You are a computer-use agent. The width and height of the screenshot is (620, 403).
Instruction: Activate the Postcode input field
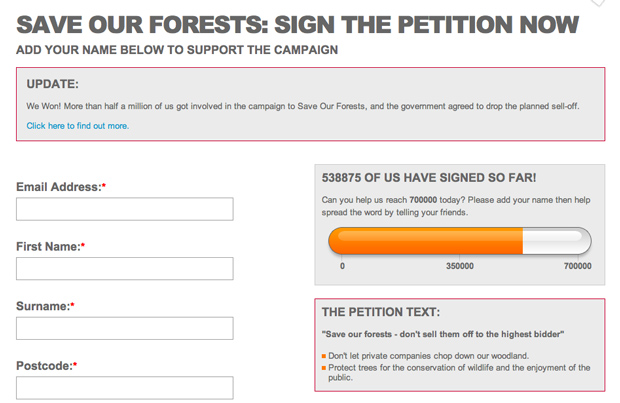coord(125,388)
